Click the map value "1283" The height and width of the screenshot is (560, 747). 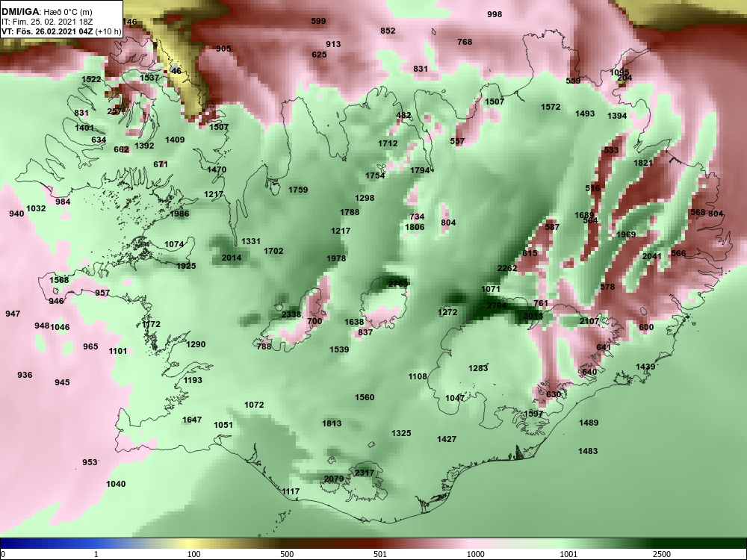tap(478, 368)
